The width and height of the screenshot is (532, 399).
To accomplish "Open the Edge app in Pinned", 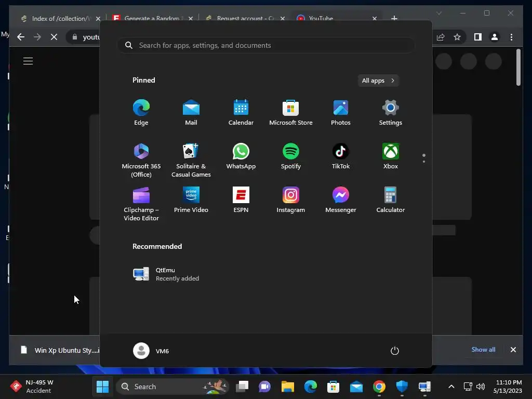I will tap(141, 112).
